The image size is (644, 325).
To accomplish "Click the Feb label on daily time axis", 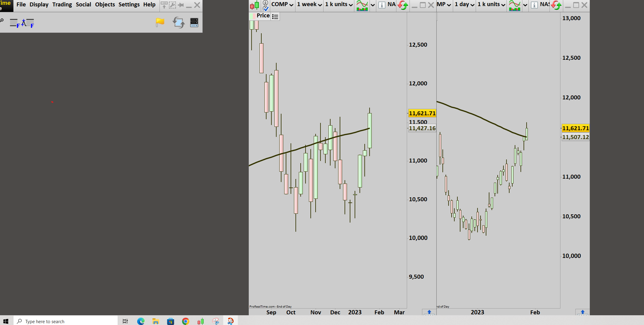I will pos(535,312).
